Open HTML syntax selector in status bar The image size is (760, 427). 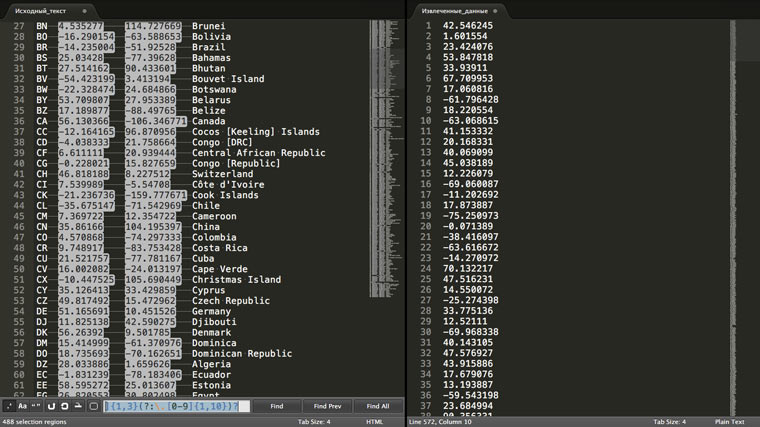[x=374, y=422]
